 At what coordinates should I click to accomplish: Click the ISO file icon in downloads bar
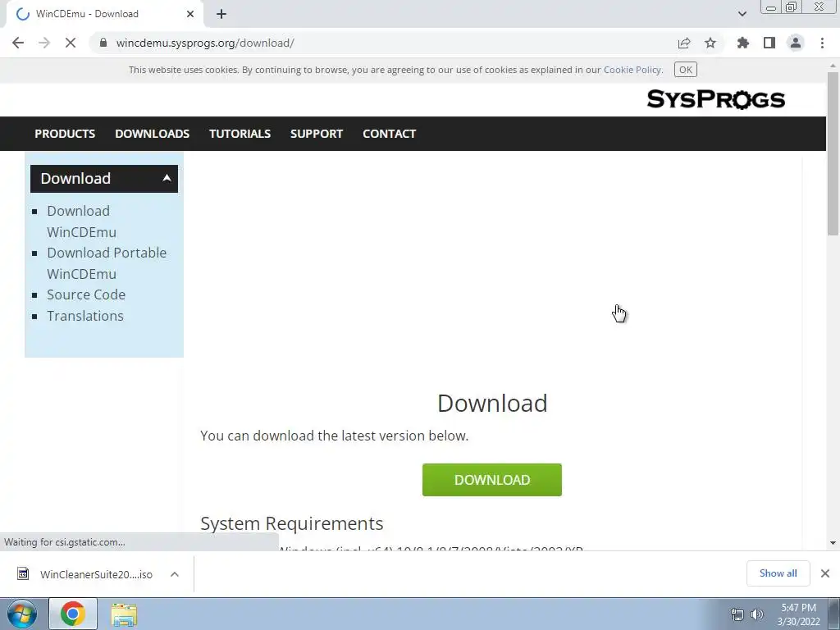pyautogui.click(x=23, y=573)
